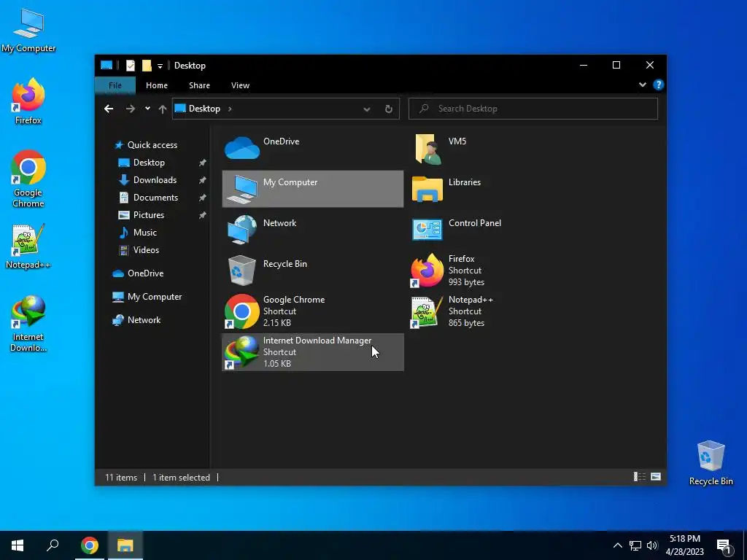Select My Computer item in file list

click(312, 189)
